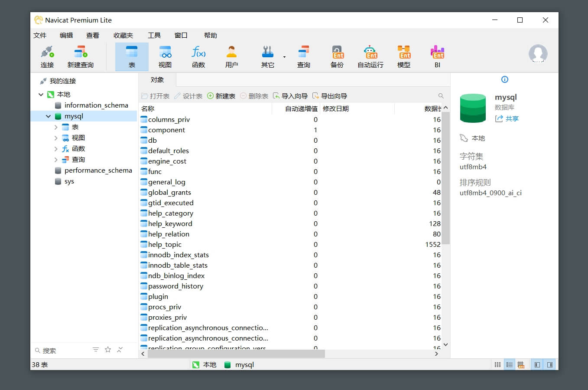Click the 设计表 button
Viewport: 588px width, 390px height.
pos(188,96)
